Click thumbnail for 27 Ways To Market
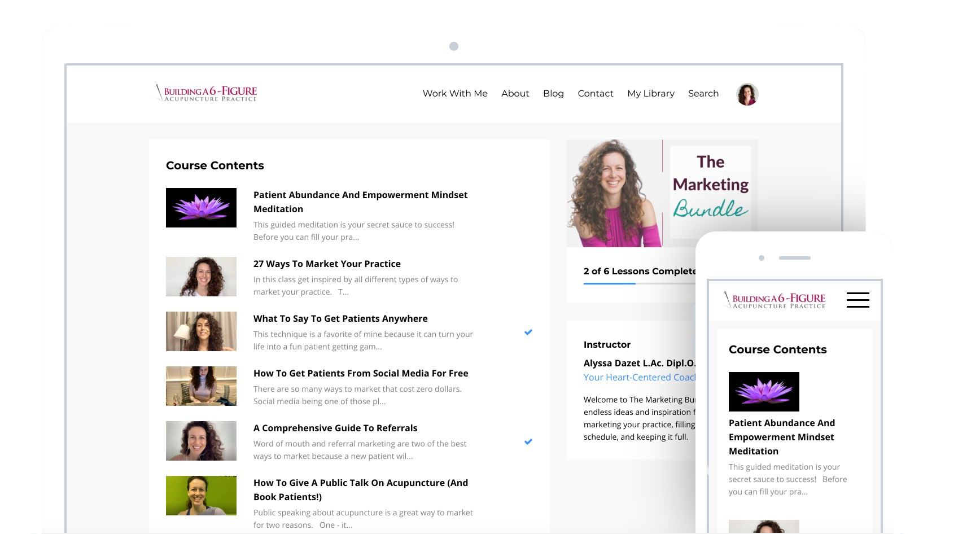 (201, 277)
